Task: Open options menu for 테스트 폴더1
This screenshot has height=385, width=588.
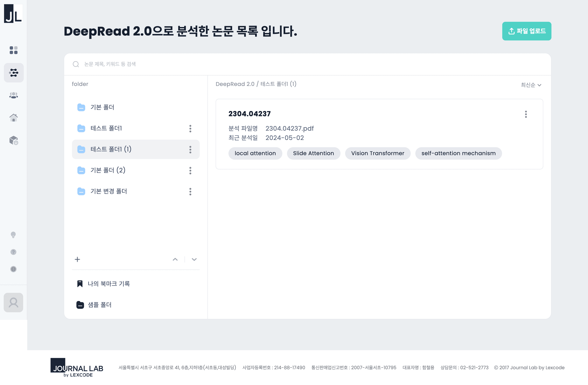Action: [x=190, y=128]
